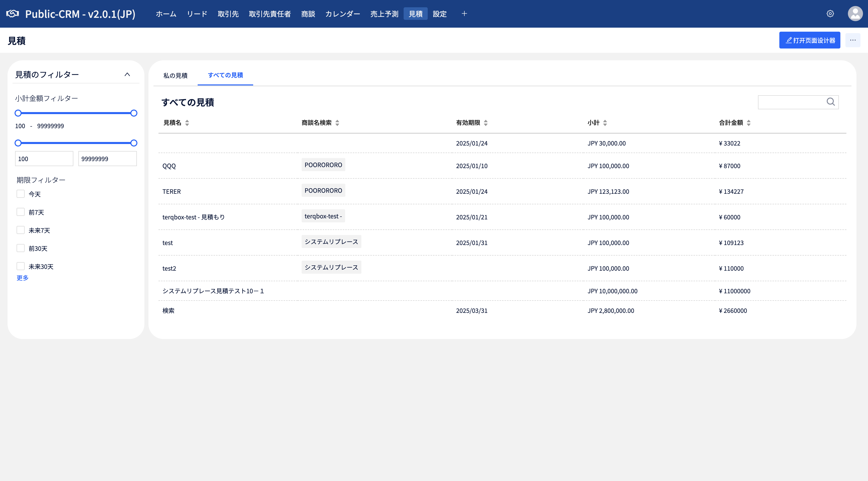Switch to the 私の見積 tab

click(x=175, y=75)
